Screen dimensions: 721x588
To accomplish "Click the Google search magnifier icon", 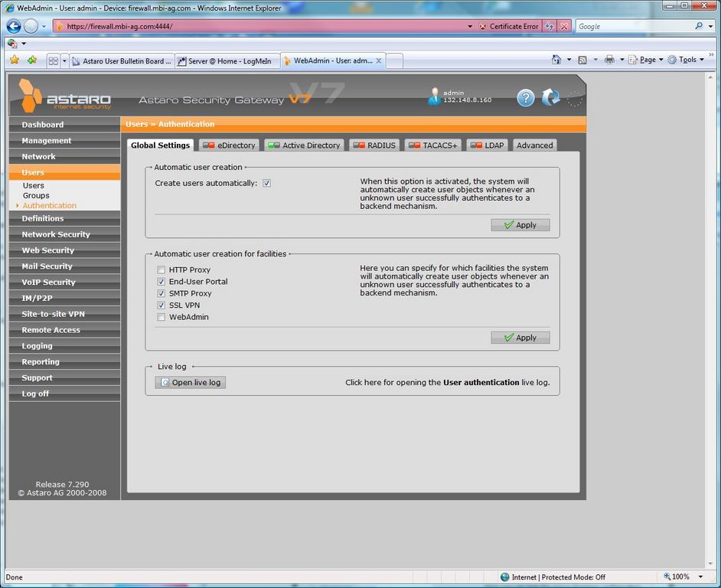I will click(699, 26).
